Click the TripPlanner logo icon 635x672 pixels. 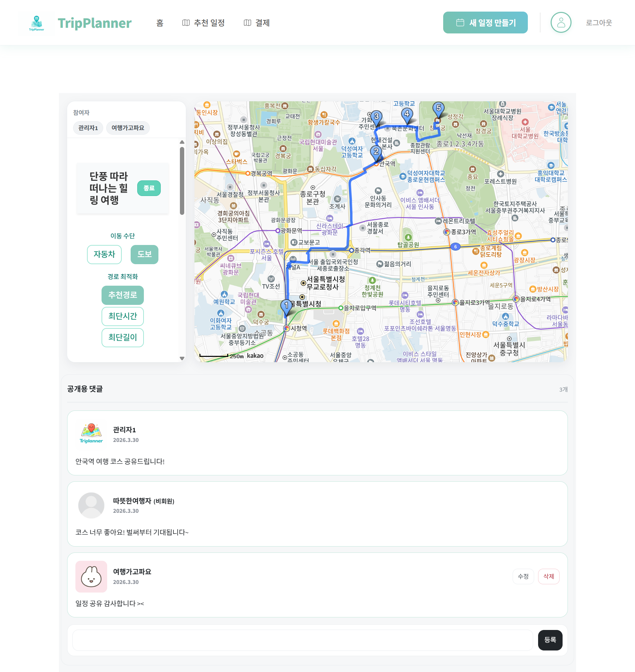[x=37, y=23]
